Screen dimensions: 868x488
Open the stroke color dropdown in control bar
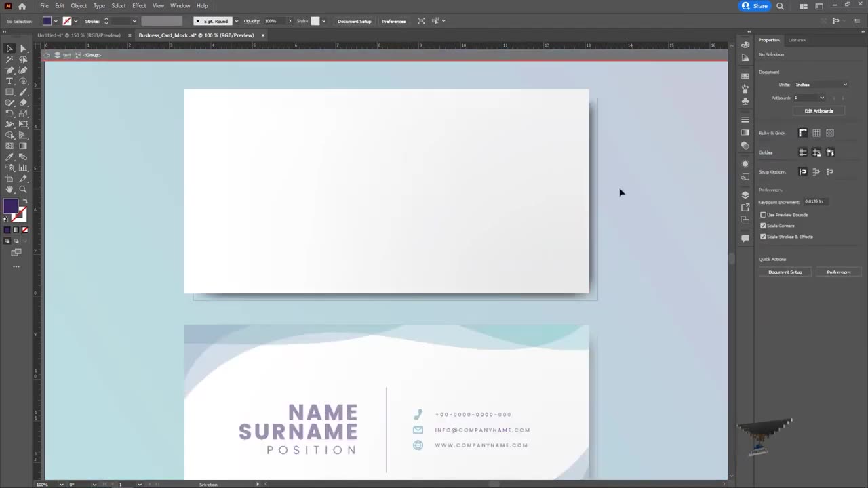(75, 21)
